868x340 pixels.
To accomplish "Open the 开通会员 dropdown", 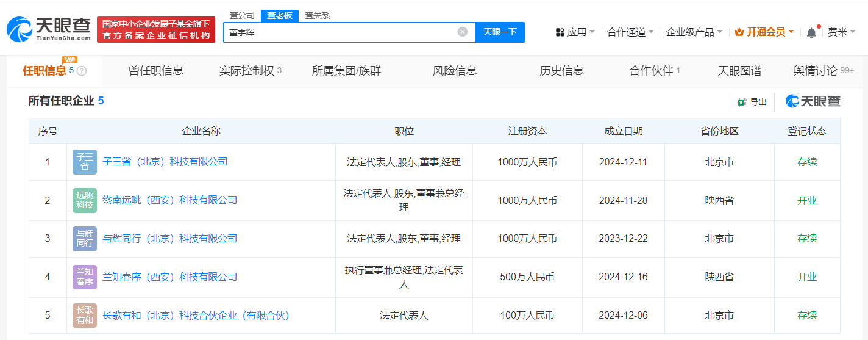I will pos(764,32).
